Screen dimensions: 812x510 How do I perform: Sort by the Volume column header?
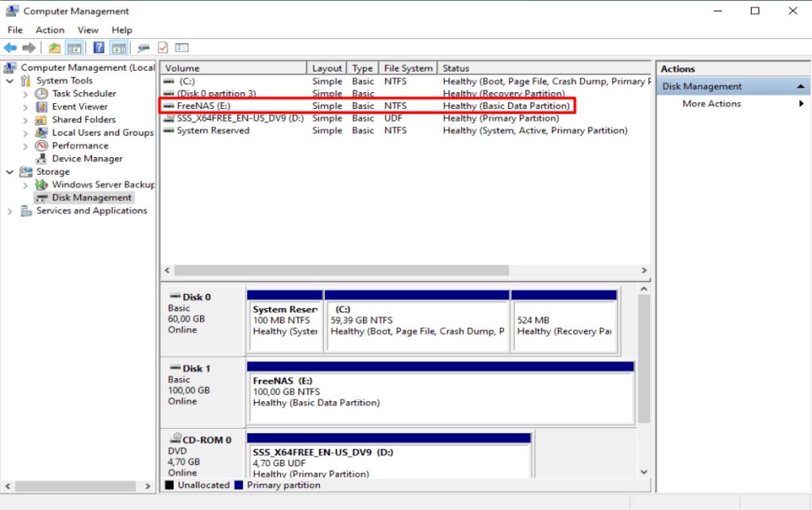tap(233, 68)
